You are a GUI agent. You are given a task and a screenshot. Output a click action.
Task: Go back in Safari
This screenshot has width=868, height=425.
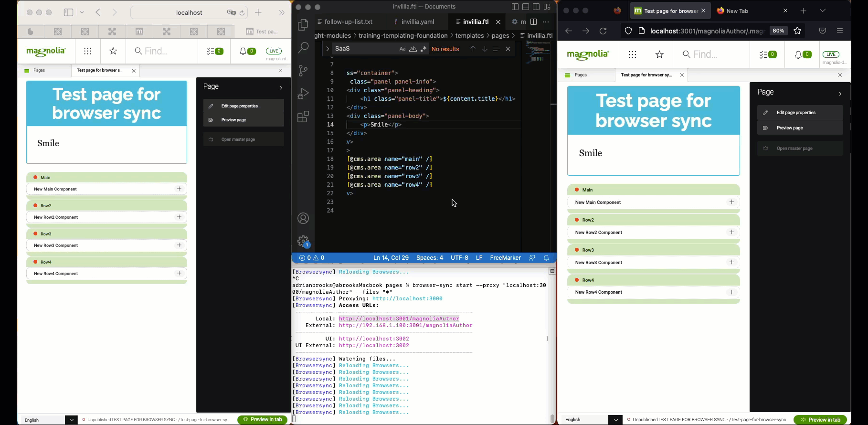click(x=98, y=12)
